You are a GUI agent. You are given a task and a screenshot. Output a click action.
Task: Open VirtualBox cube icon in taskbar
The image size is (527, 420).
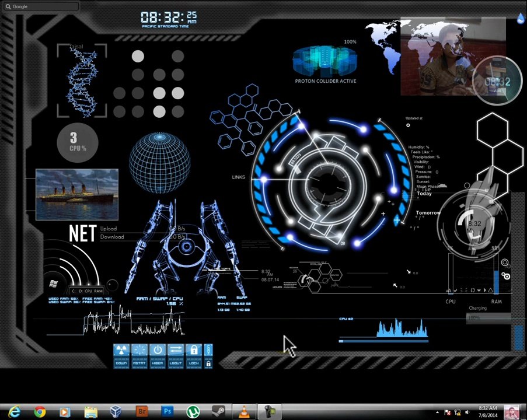116,412
